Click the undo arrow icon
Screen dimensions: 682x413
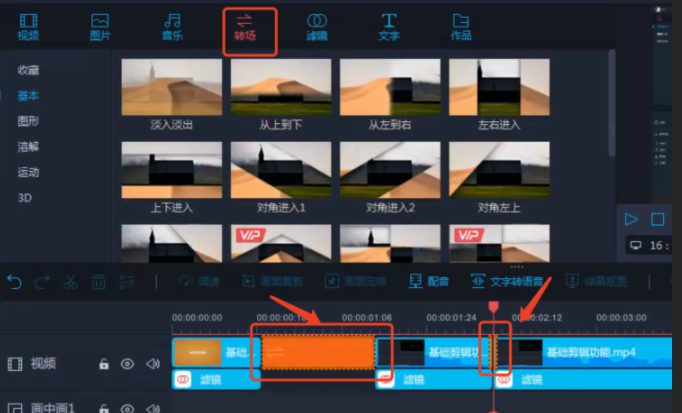pos(14,283)
